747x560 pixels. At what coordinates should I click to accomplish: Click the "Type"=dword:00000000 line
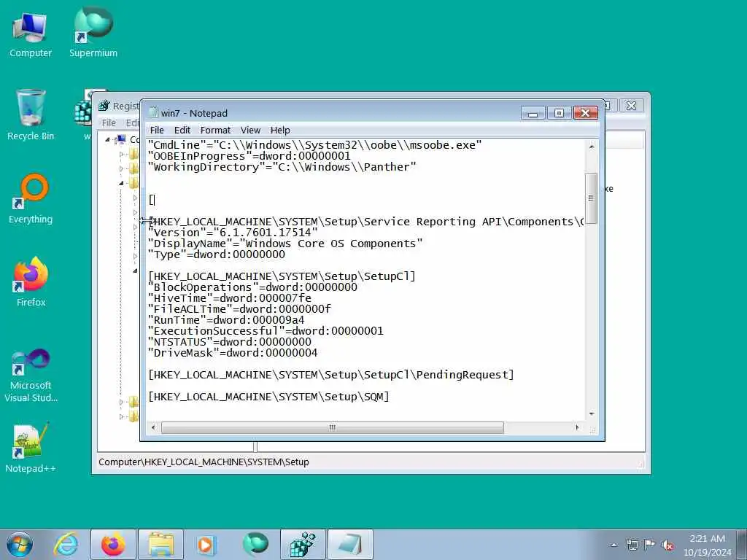coord(217,254)
